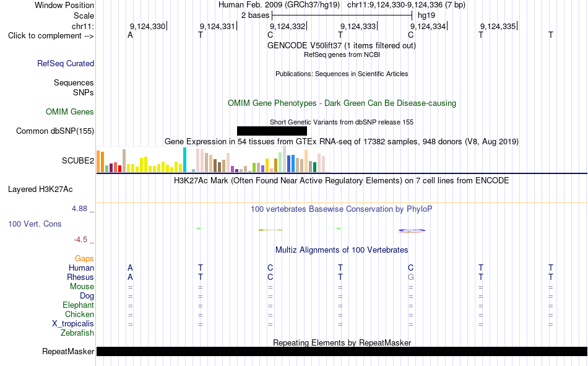Click the chr11:9,124,330-9,124,336 (7 bp) position text
The image size is (588, 366).
coord(406,5)
